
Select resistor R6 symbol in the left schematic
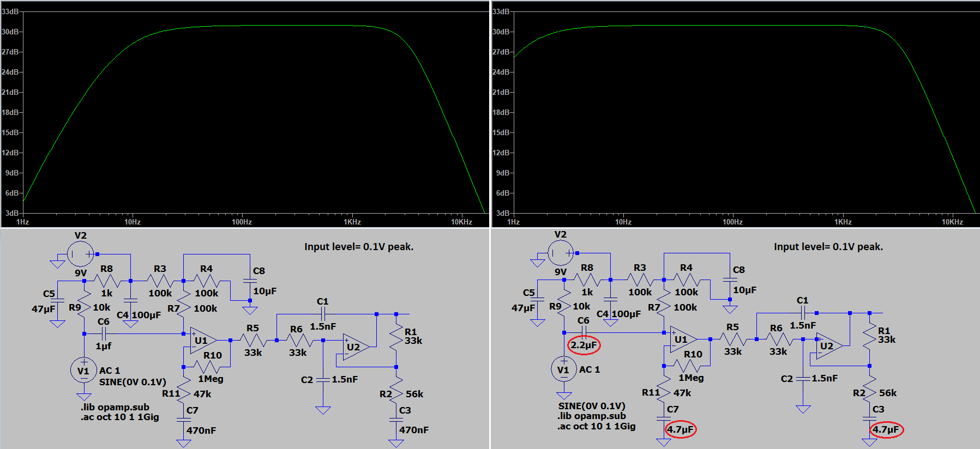click(x=299, y=341)
